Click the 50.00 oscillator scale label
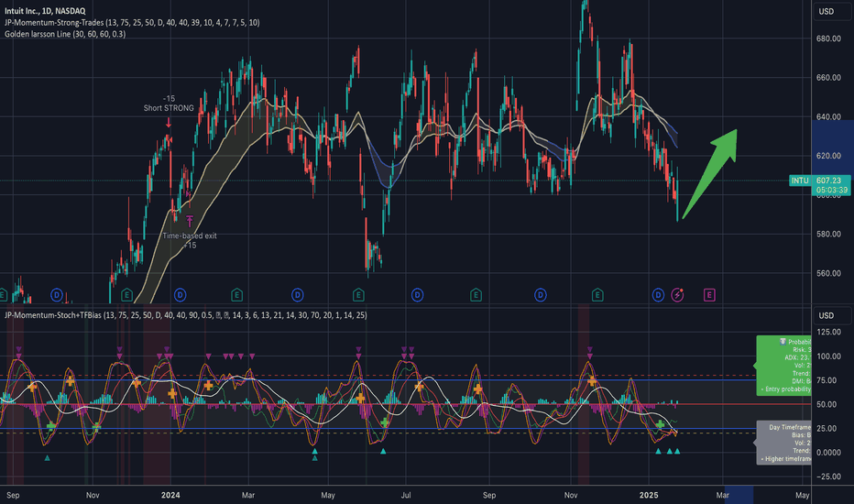 click(x=828, y=404)
